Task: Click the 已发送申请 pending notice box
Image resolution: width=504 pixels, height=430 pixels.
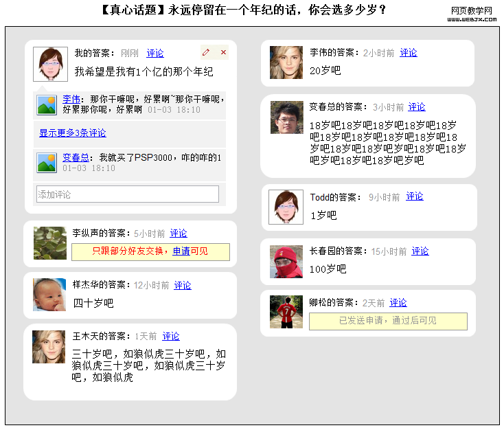Action: (388, 321)
